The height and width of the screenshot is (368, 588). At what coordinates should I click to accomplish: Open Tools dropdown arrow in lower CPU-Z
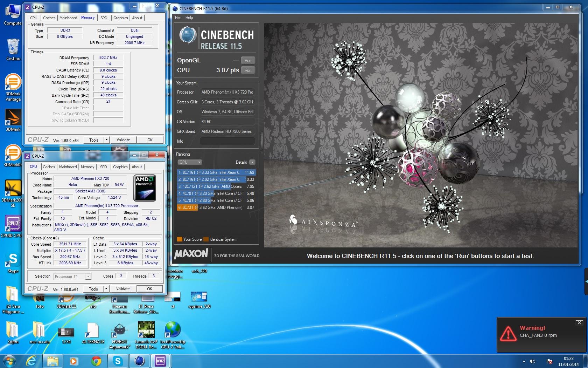(x=106, y=289)
